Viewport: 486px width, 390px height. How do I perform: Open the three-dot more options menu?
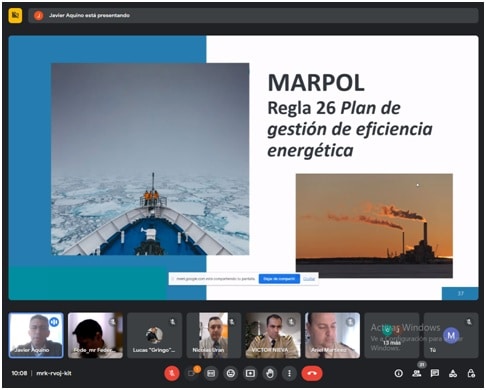pyautogui.click(x=289, y=373)
